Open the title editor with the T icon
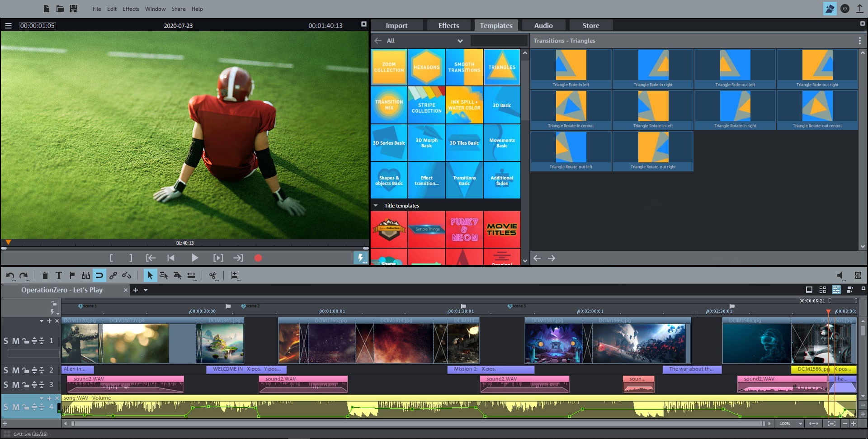 point(58,275)
